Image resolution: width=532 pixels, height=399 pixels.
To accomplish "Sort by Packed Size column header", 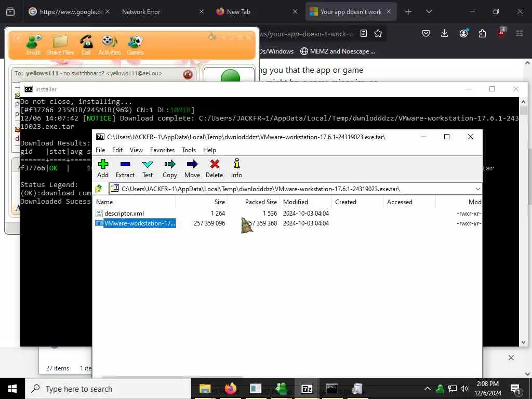I will [x=254, y=202].
